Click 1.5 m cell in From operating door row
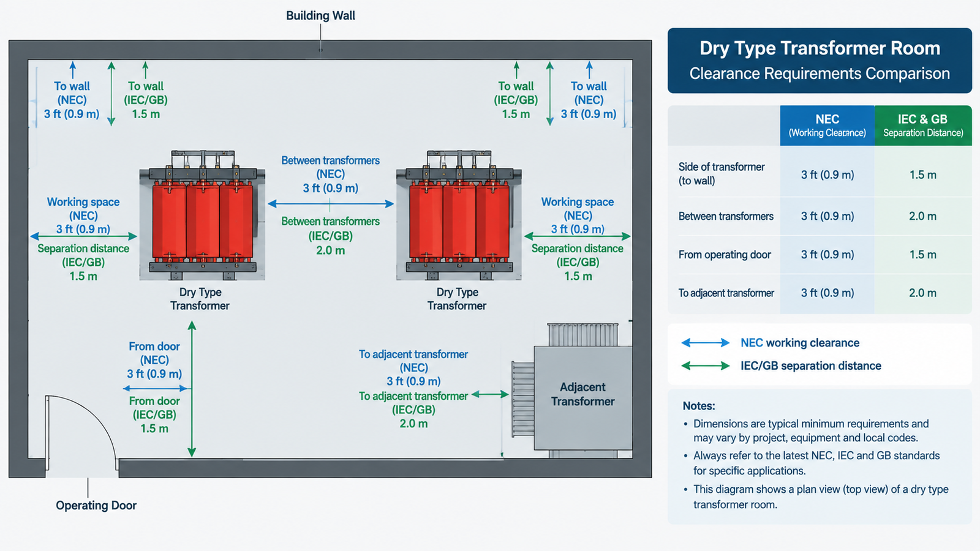Viewport: 980px width, 551px height. [923, 255]
